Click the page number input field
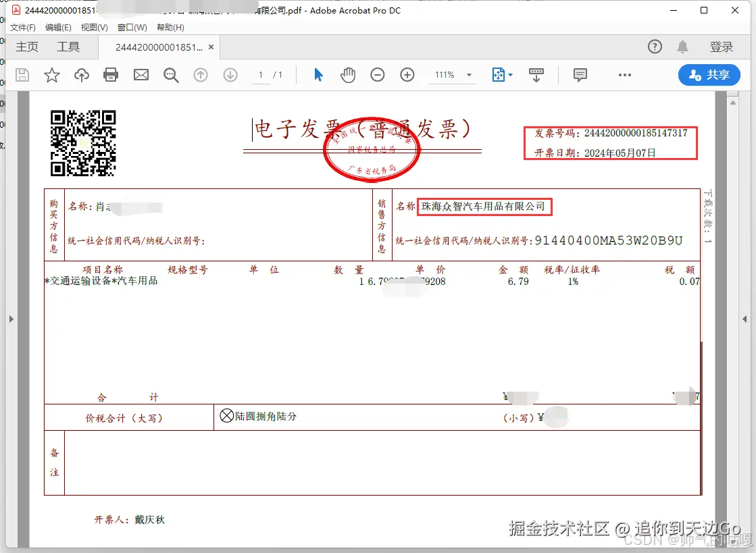This screenshot has width=756, height=553. click(261, 75)
